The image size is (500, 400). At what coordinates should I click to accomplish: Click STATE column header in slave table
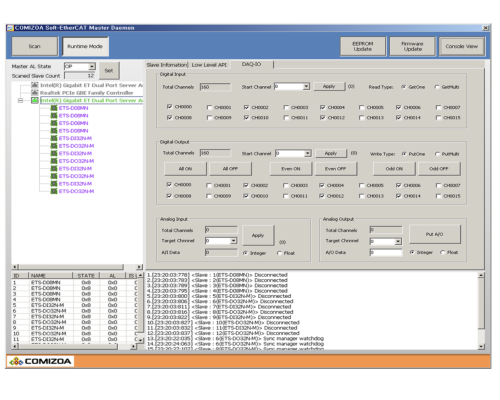pyautogui.click(x=86, y=276)
